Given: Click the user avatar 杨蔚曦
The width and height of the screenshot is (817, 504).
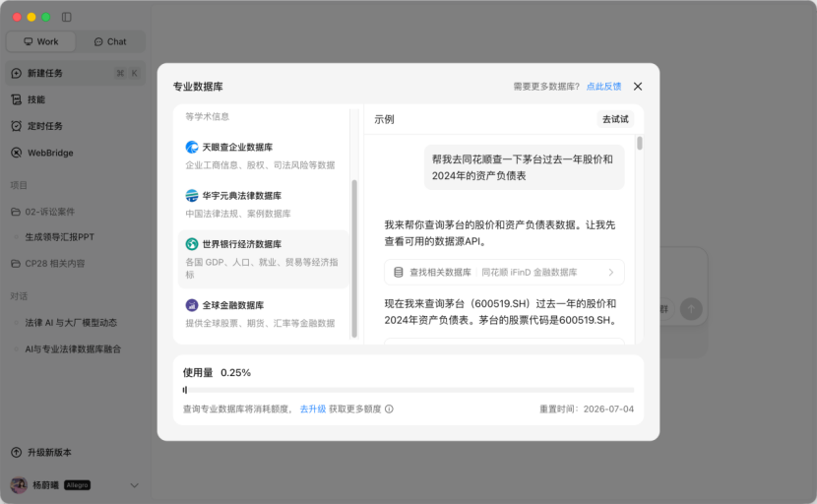Looking at the screenshot, I should (19, 485).
